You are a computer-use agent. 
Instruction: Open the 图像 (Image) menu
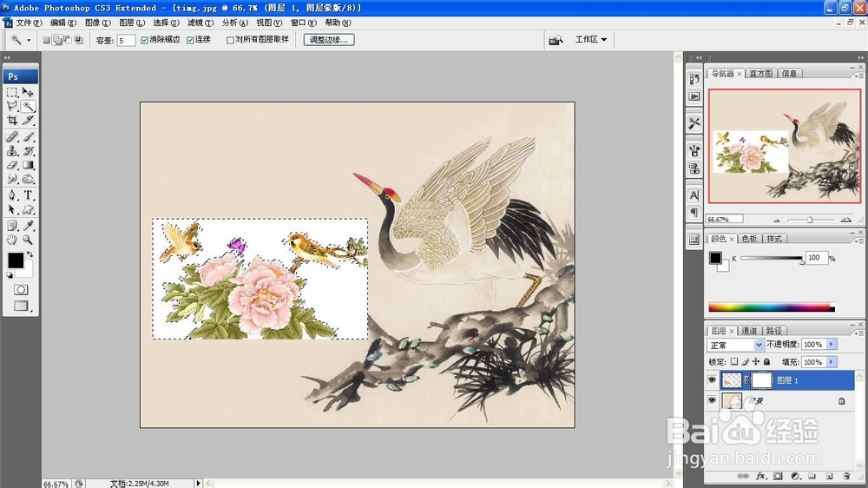(97, 23)
